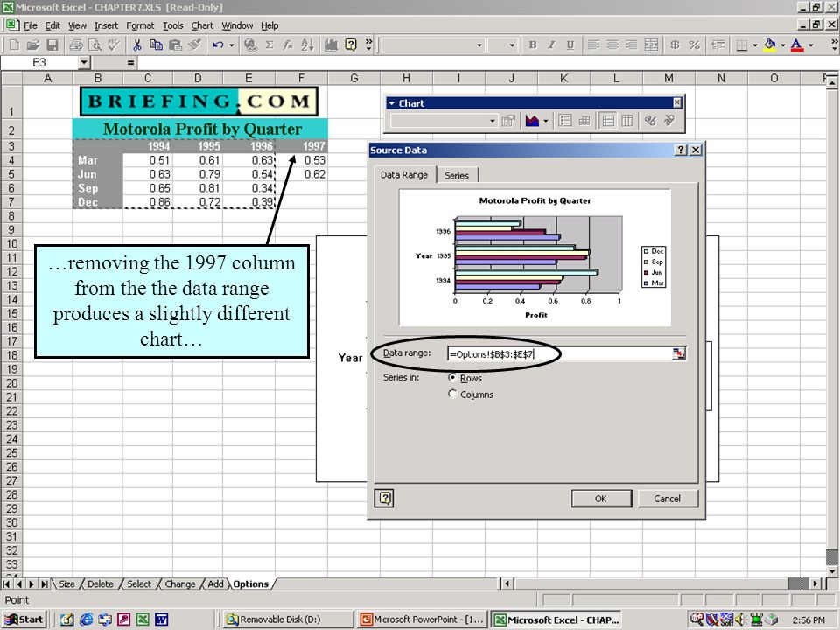This screenshot has width=840, height=630.
Task: Open the Font name dropdown
Action: [x=479, y=45]
